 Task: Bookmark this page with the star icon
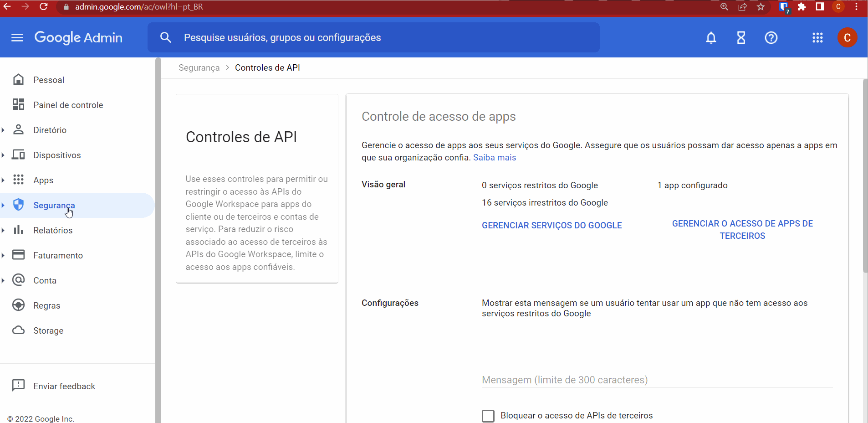click(761, 7)
